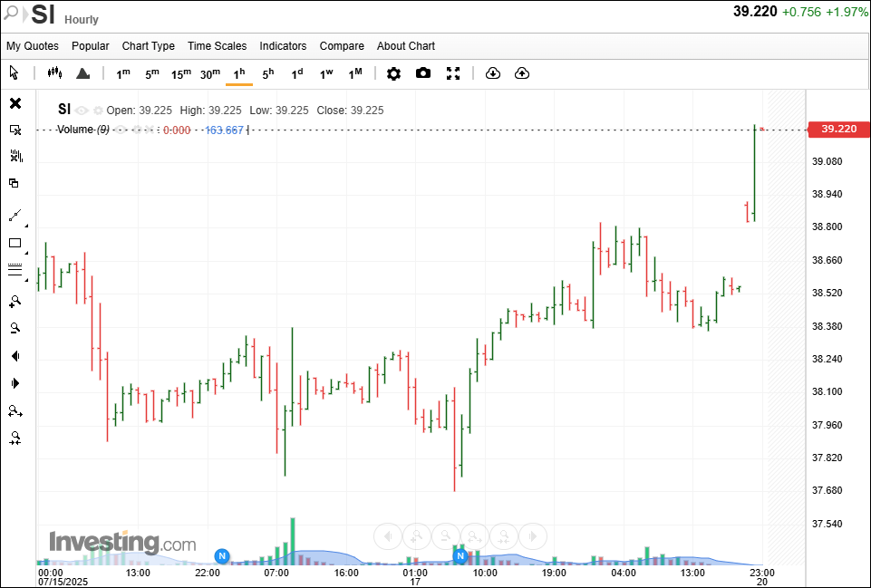
Task: Click the clone drawing icon in sidebar
Action: [x=14, y=183]
